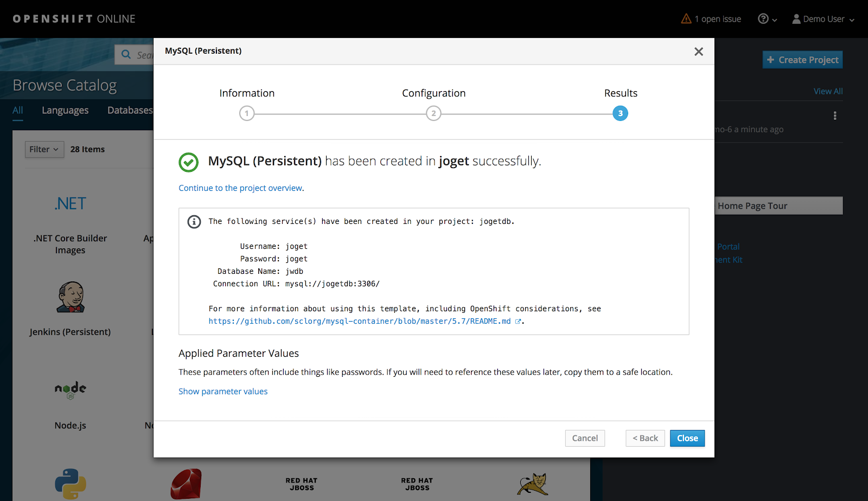Click the success checkmark icon
This screenshot has height=501, width=868.
189,162
